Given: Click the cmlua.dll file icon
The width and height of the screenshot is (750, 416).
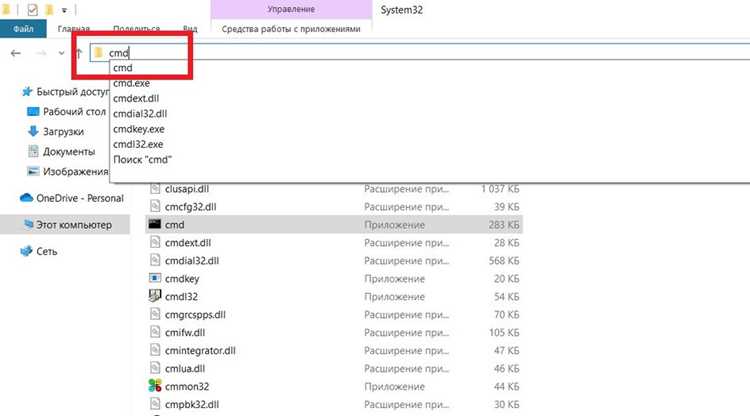Looking at the screenshot, I should (x=154, y=368).
